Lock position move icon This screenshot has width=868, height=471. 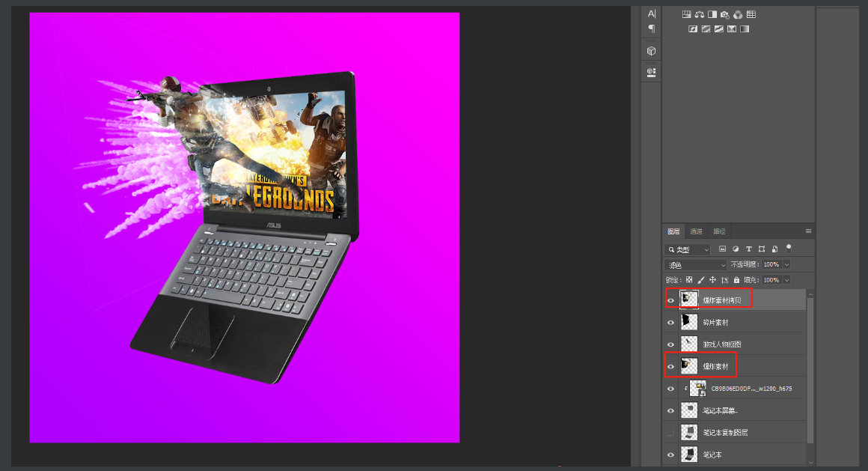click(712, 280)
